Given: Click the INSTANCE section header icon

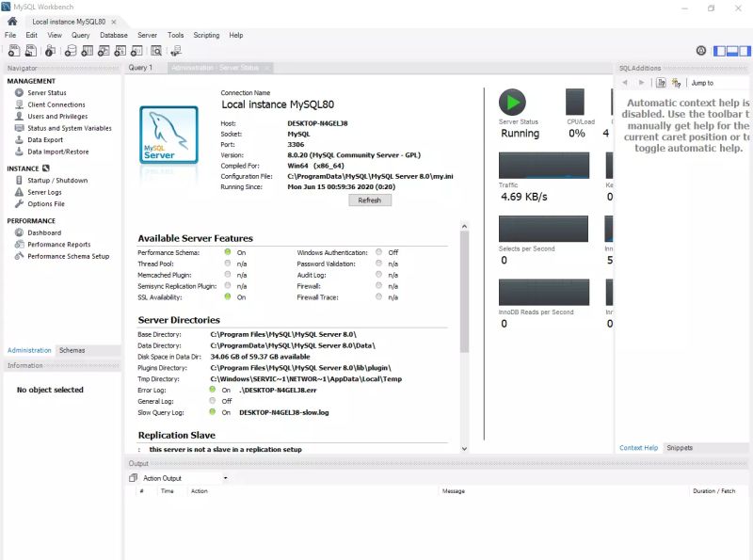Looking at the screenshot, I should pyautogui.click(x=46, y=168).
